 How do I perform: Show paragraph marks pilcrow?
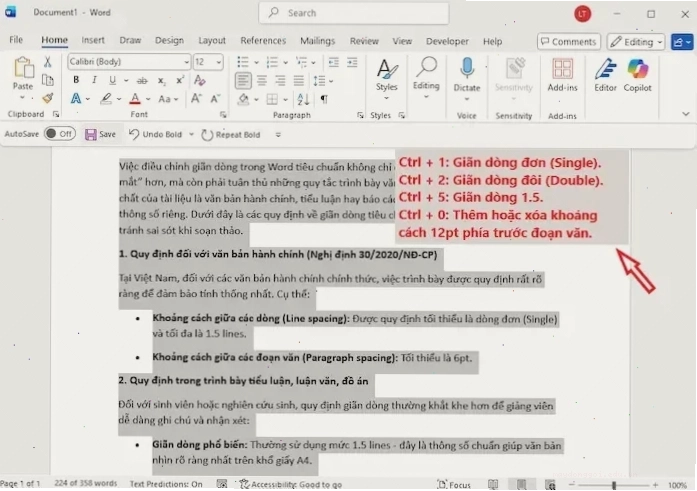[x=324, y=99]
